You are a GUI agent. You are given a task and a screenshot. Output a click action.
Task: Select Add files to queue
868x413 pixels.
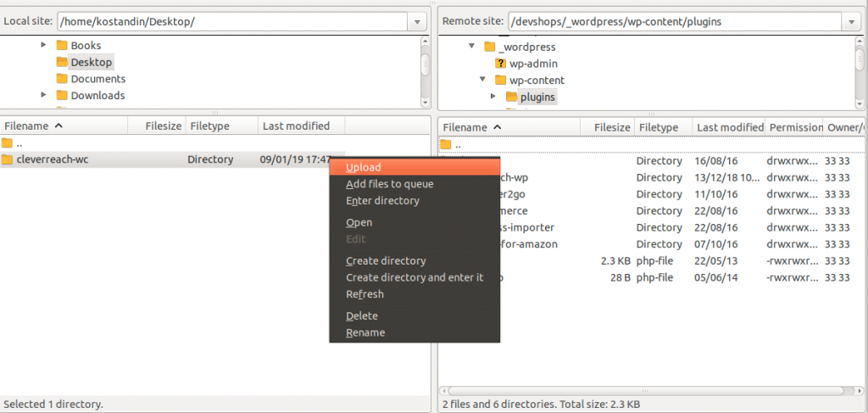(389, 184)
